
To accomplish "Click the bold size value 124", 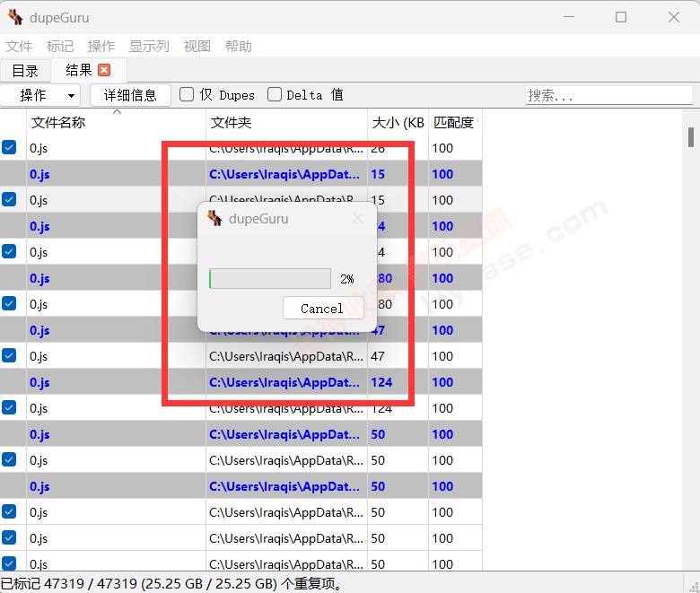I will pyautogui.click(x=381, y=382).
